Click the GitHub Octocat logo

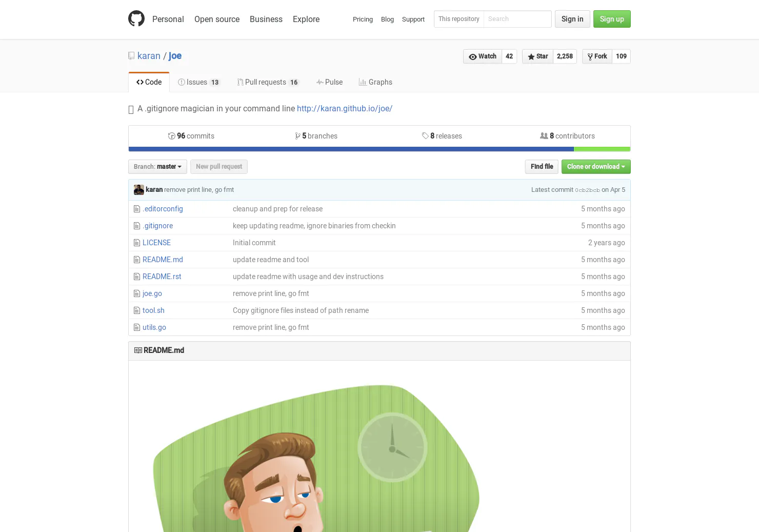tap(136, 19)
